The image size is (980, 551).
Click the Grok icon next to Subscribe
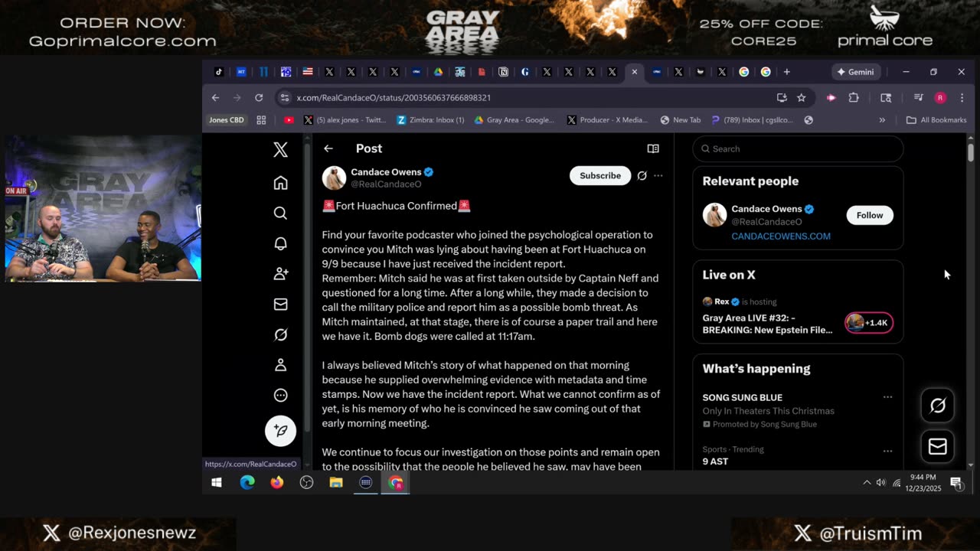click(642, 176)
